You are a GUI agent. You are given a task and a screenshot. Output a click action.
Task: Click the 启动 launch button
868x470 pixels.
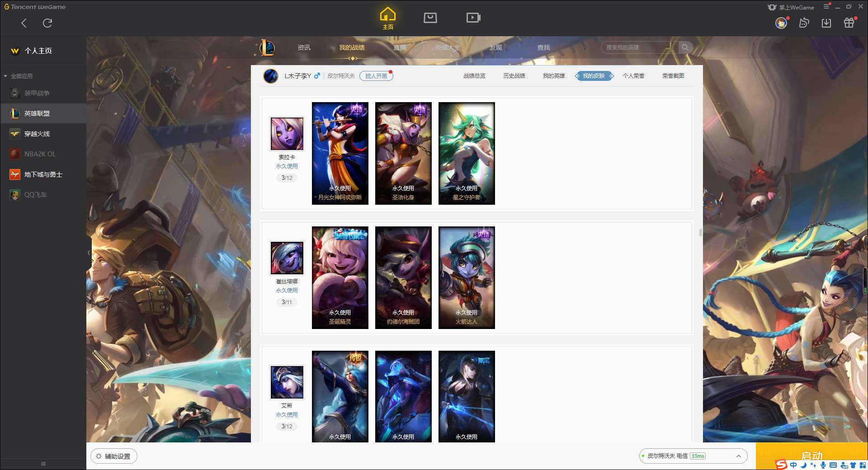(811, 456)
